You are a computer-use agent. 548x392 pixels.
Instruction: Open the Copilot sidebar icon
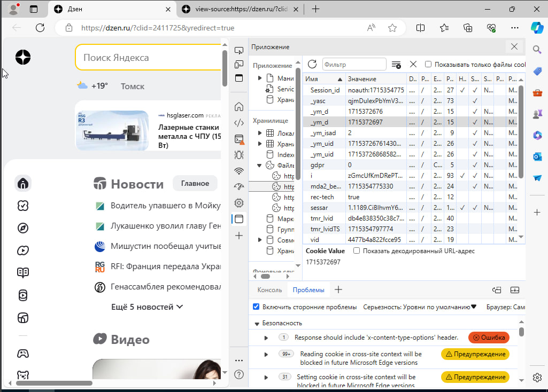click(537, 28)
